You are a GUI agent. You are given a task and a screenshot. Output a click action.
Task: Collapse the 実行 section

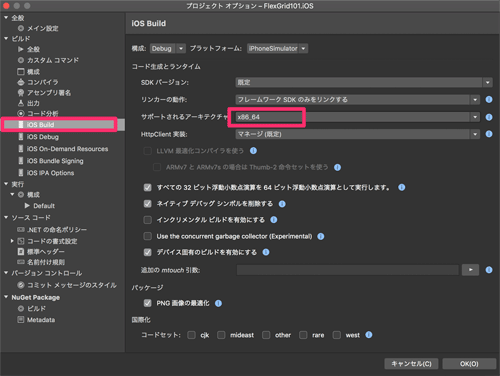6,184
